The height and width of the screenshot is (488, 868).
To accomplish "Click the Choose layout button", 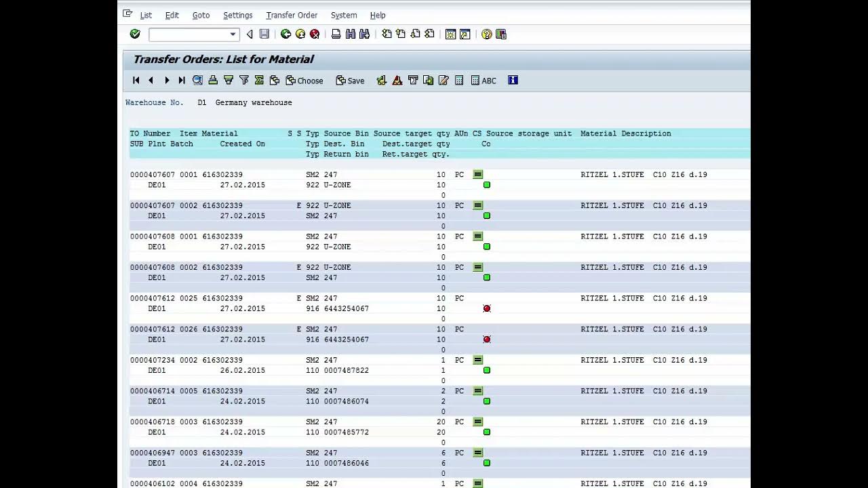I will [x=304, y=80].
